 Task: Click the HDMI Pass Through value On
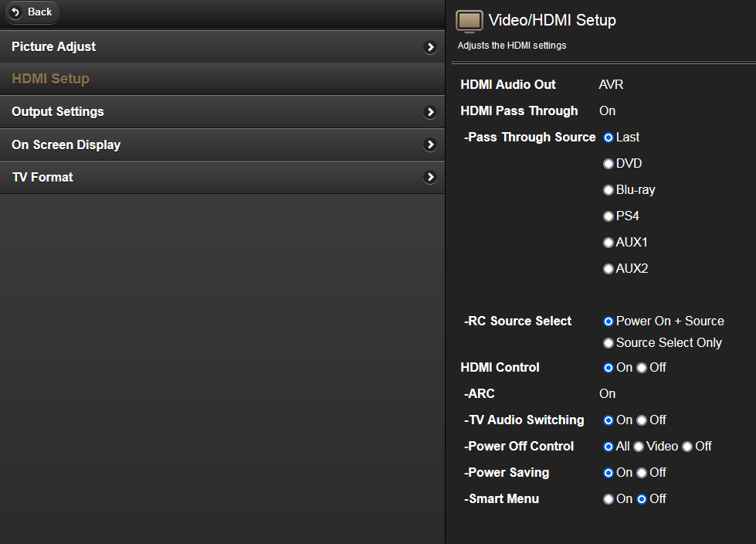pos(608,111)
